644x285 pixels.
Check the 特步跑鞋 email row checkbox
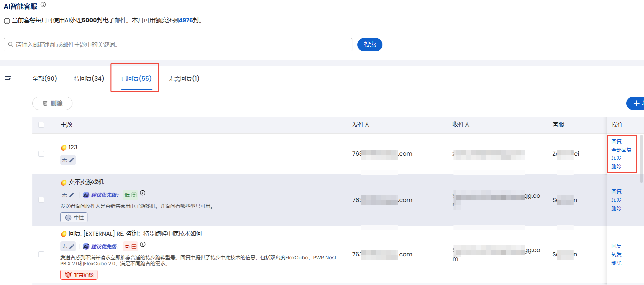[x=41, y=254]
